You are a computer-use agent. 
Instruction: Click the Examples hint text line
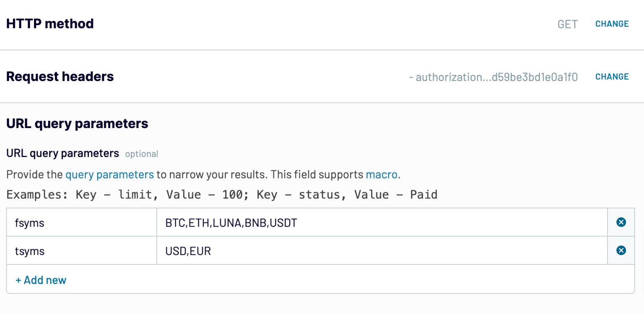pyautogui.click(x=222, y=195)
